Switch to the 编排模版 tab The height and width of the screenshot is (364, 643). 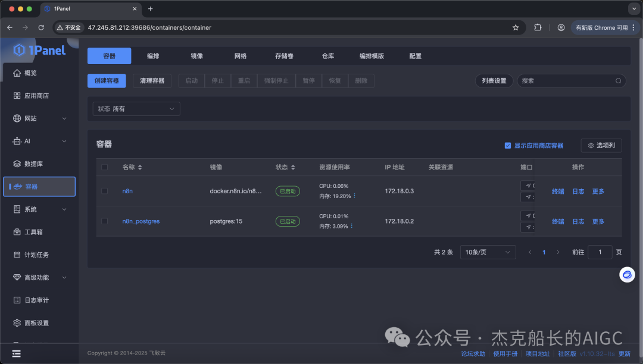[372, 56]
